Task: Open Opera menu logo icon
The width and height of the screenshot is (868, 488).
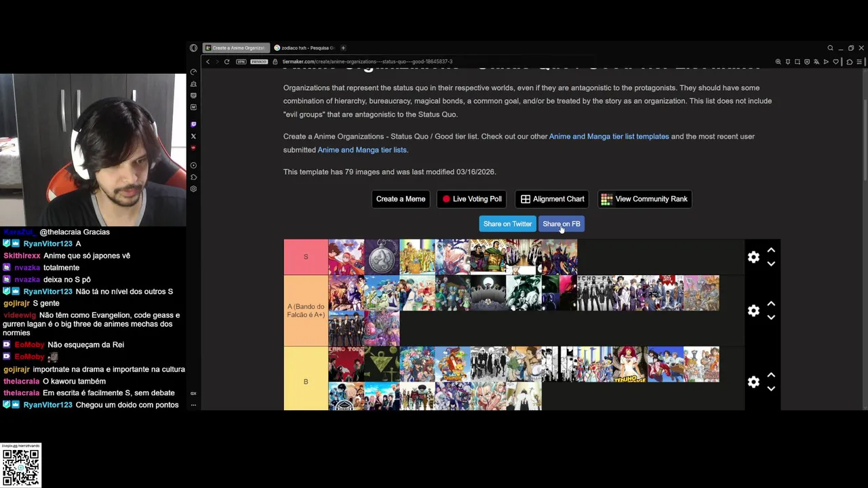Action: [193, 48]
